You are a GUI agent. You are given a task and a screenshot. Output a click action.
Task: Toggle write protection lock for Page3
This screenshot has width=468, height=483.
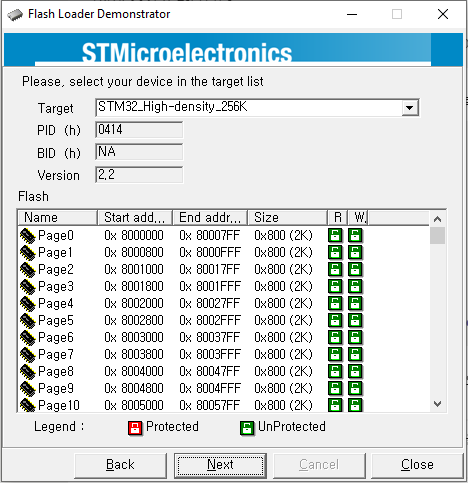355,286
